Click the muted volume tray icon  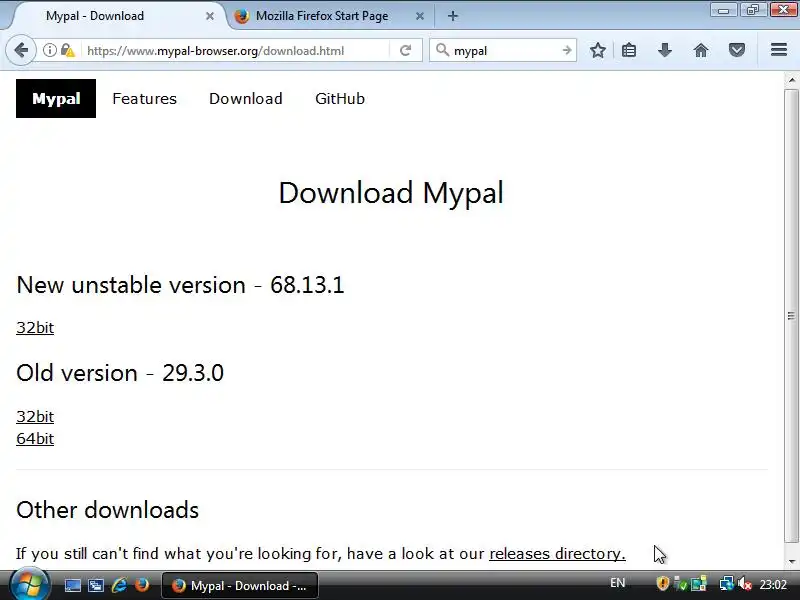pyautogui.click(x=744, y=583)
